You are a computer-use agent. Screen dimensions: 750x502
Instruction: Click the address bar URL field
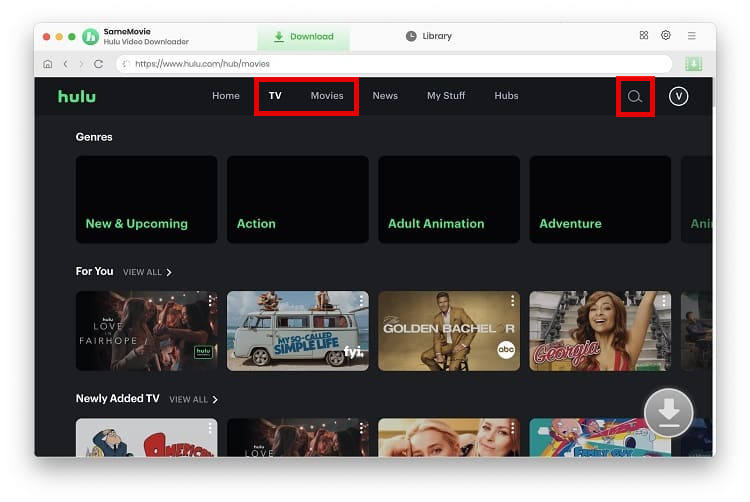tap(394, 64)
